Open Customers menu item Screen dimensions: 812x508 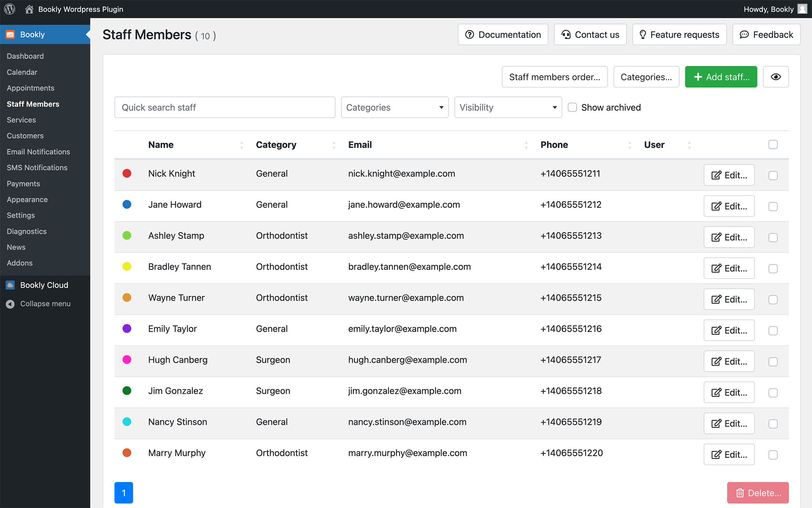pos(25,136)
